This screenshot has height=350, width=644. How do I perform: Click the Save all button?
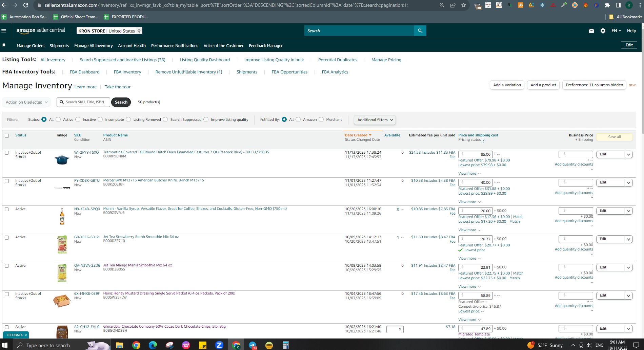point(615,137)
